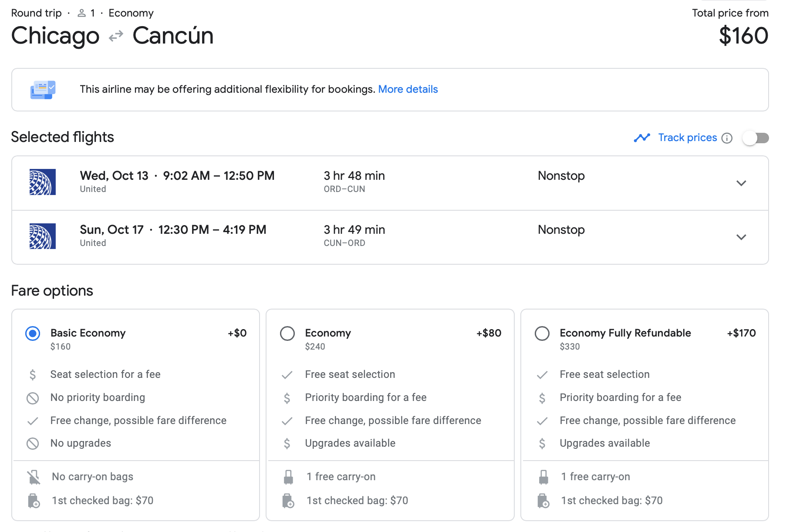Viewport: 803px width, 532px height.
Task: Select the Economy $240 fare option
Action: click(x=287, y=333)
